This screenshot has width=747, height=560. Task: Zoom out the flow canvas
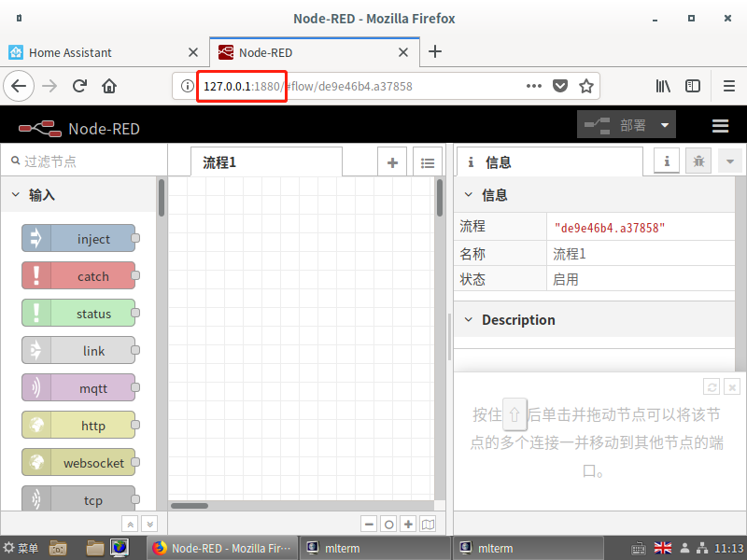click(369, 525)
